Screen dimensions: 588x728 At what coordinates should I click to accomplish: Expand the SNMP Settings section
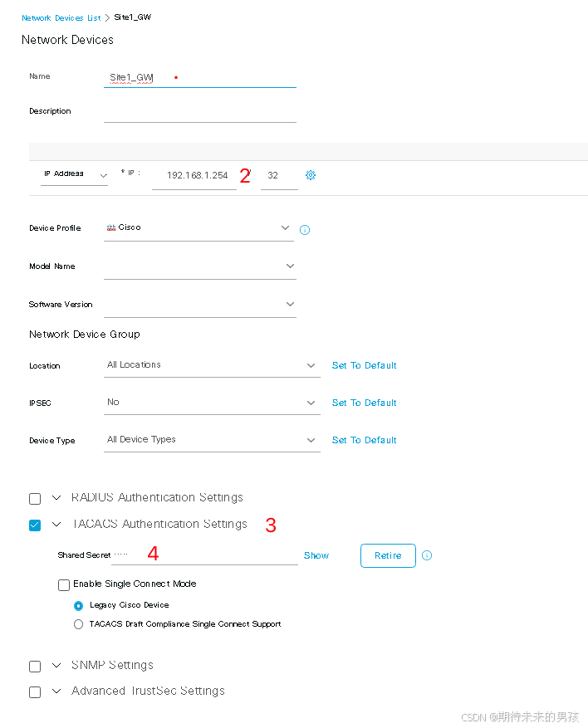(56, 665)
